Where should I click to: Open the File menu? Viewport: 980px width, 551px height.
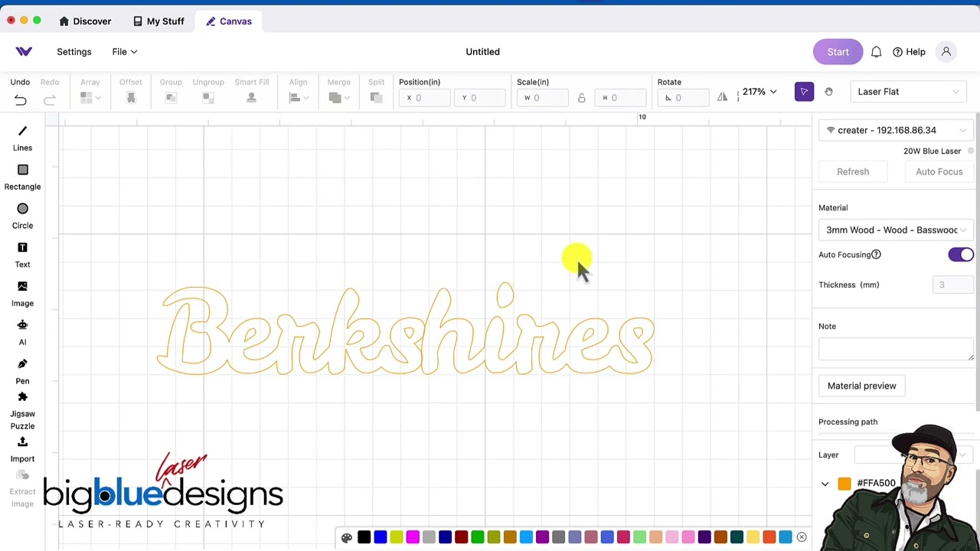[124, 52]
